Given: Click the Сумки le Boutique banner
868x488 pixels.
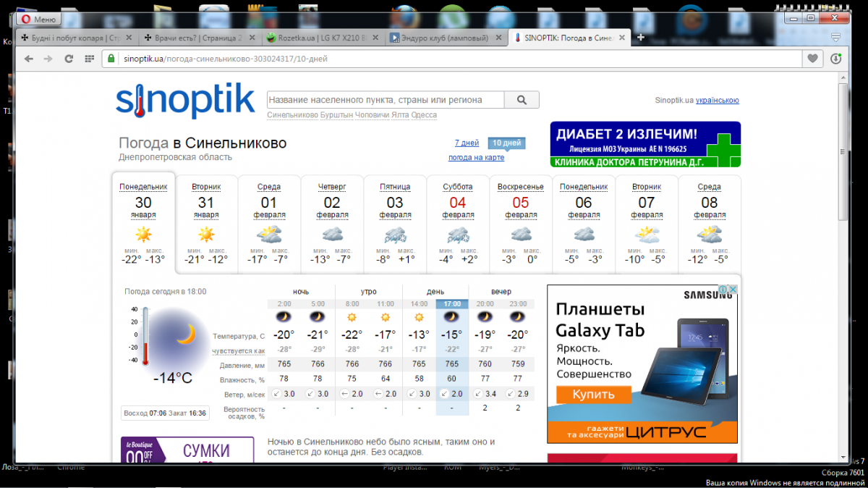Looking at the screenshot, I should pos(187,449).
